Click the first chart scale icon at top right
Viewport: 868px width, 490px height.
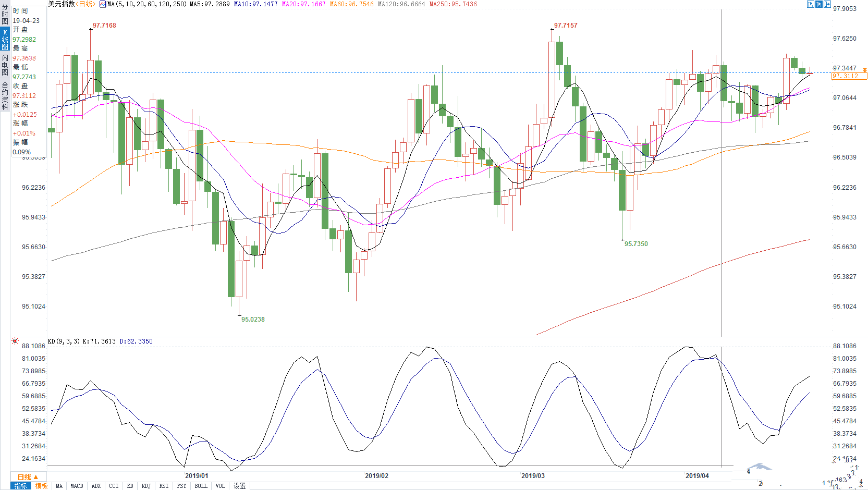811,4
